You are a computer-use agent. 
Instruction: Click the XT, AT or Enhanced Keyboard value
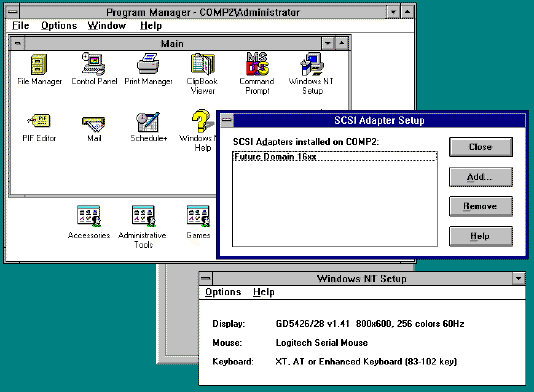[x=366, y=362]
